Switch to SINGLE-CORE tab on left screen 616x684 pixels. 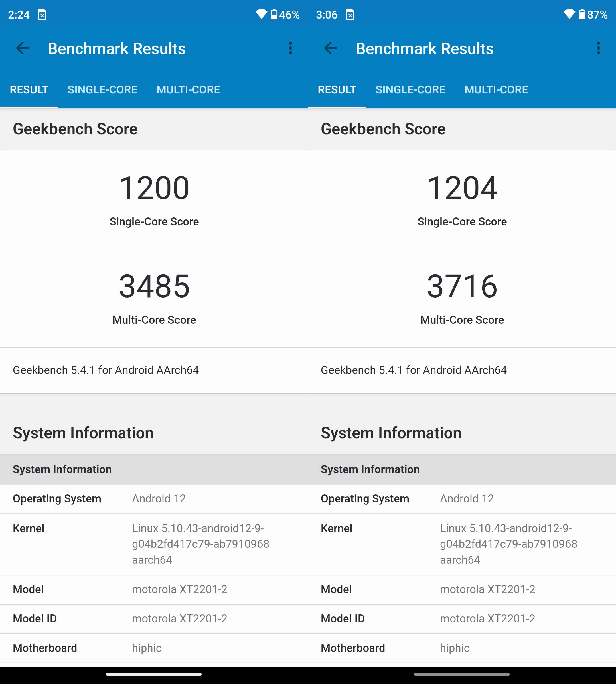(x=103, y=90)
